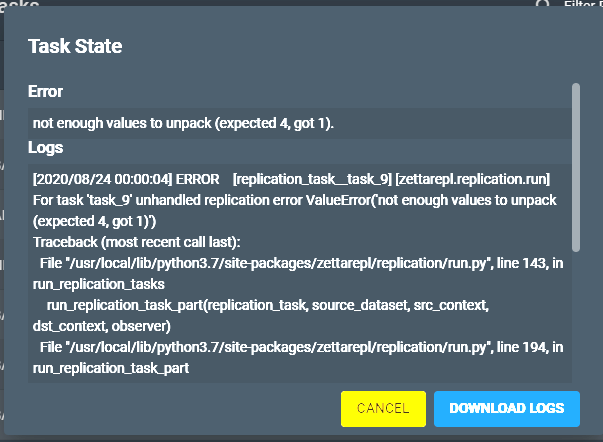
Task: Click the search magnifier icon behind dialog
Action: (x=542, y=4)
